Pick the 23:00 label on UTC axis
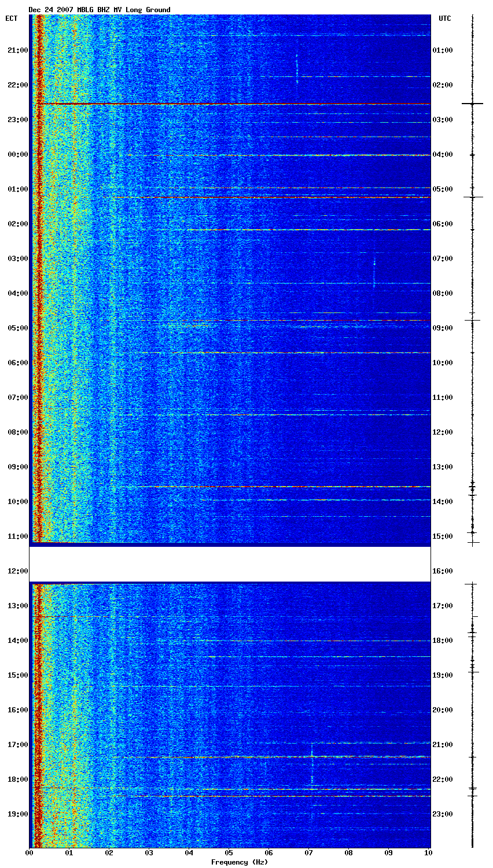The width and height of the screenshot is (493, 868). [443, 814]
